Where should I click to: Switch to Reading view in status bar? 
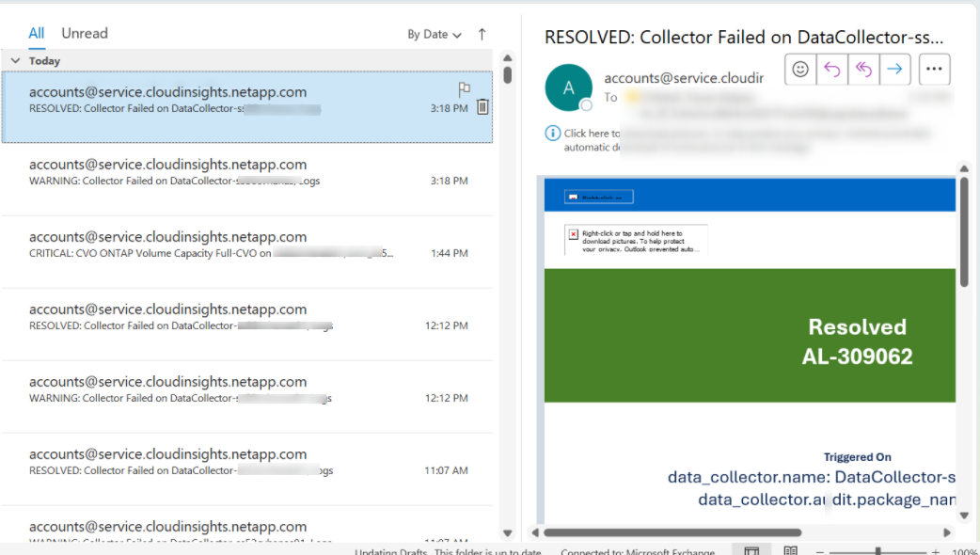pyautogui.click(x=791, y=551)
